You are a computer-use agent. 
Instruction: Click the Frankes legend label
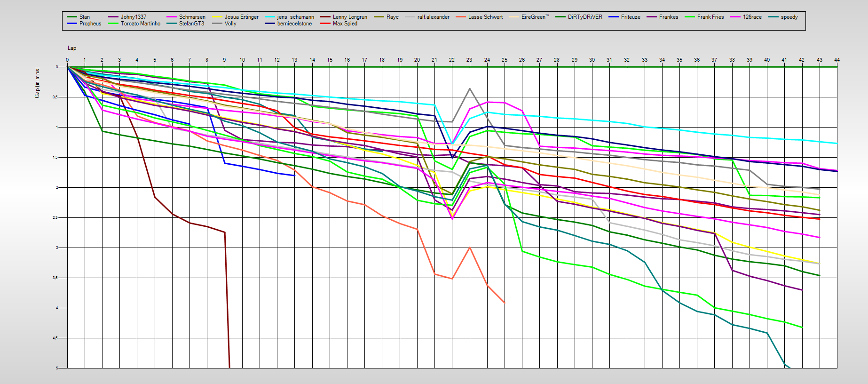669,17
